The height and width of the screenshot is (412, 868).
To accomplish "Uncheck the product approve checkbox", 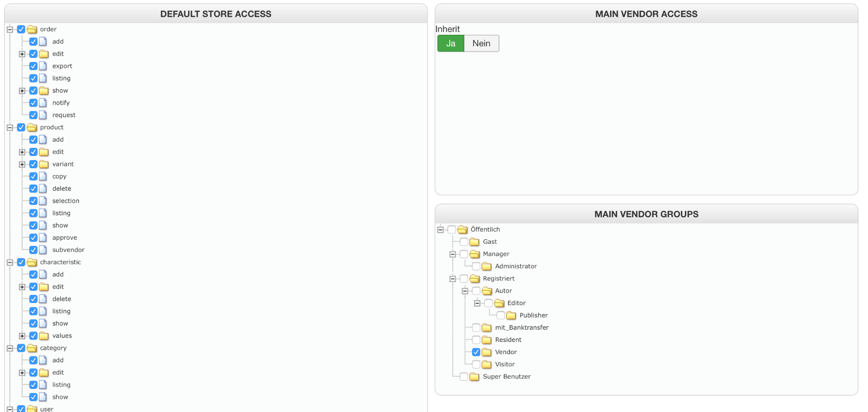I will (x=33, y=238).
